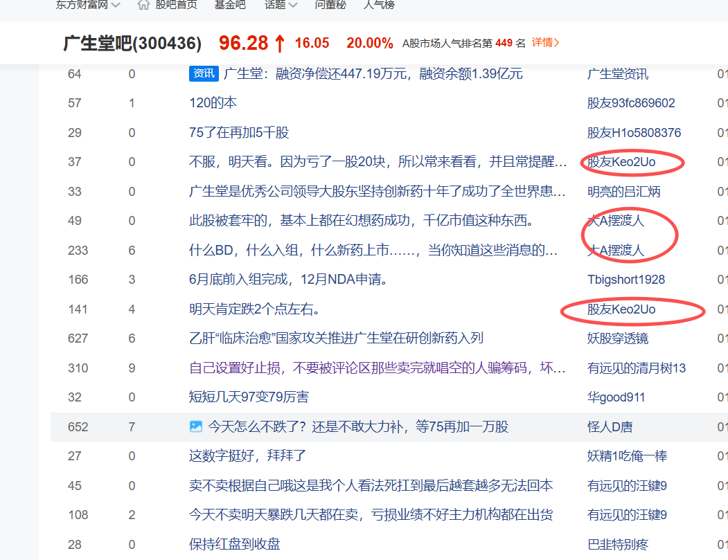
Task: Click the blue 资讯 tag
Action: tap(204, 73)
